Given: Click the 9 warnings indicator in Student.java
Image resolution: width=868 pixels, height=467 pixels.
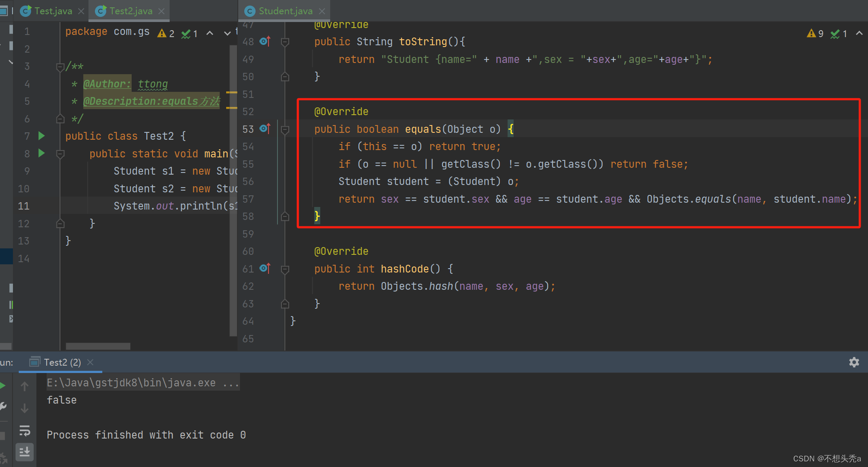Looking at the screenshot, I should (815, 34).
